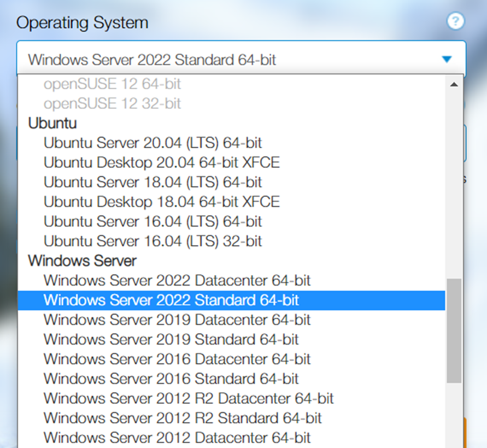Select Windows Server 2019 Standard 64-bit

(x=231, y=340)
